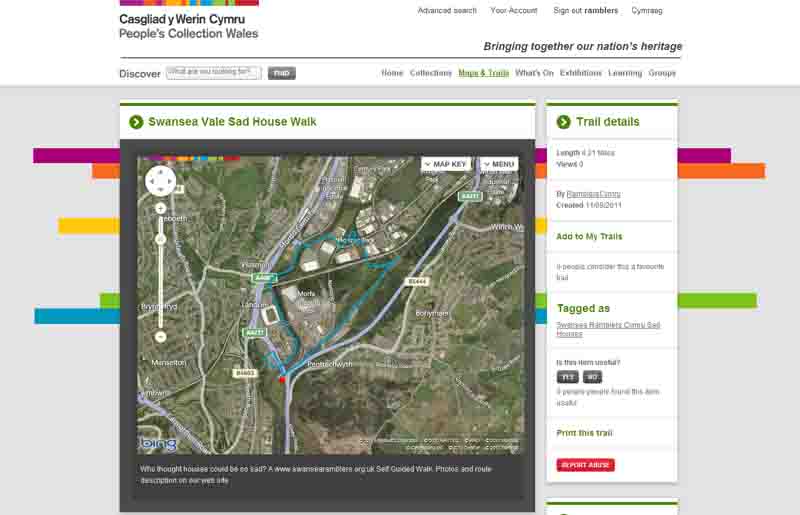Screen dimensions: 800x515
Task: Vote No for item usefulness
Action: [x=592, y=377]
